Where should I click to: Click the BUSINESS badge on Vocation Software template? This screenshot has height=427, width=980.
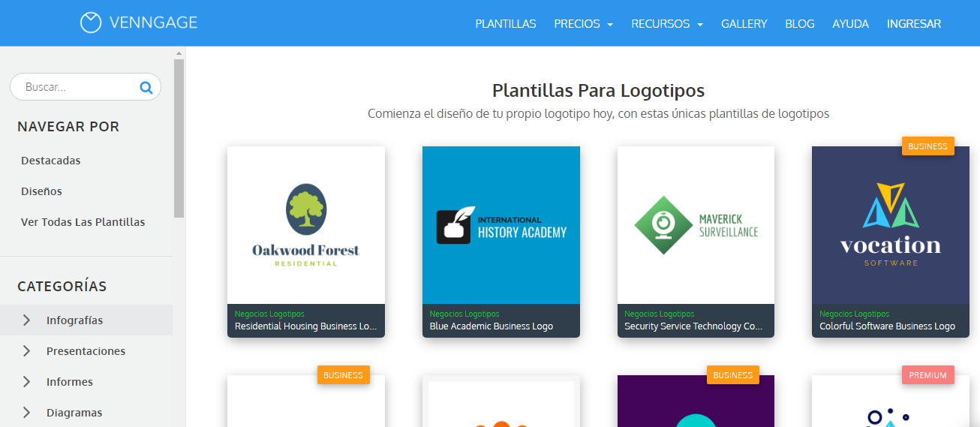[x=927, y=146]
